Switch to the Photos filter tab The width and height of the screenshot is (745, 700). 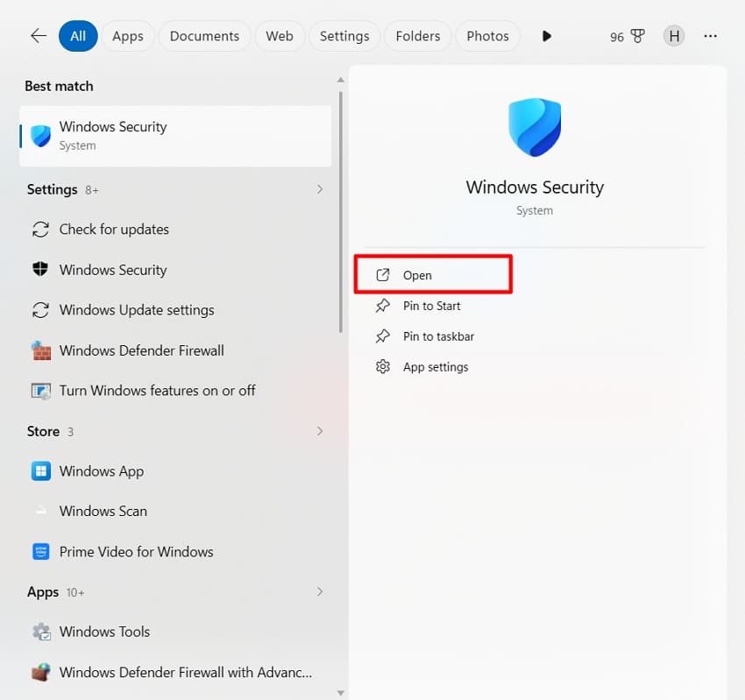coord(487,36)
